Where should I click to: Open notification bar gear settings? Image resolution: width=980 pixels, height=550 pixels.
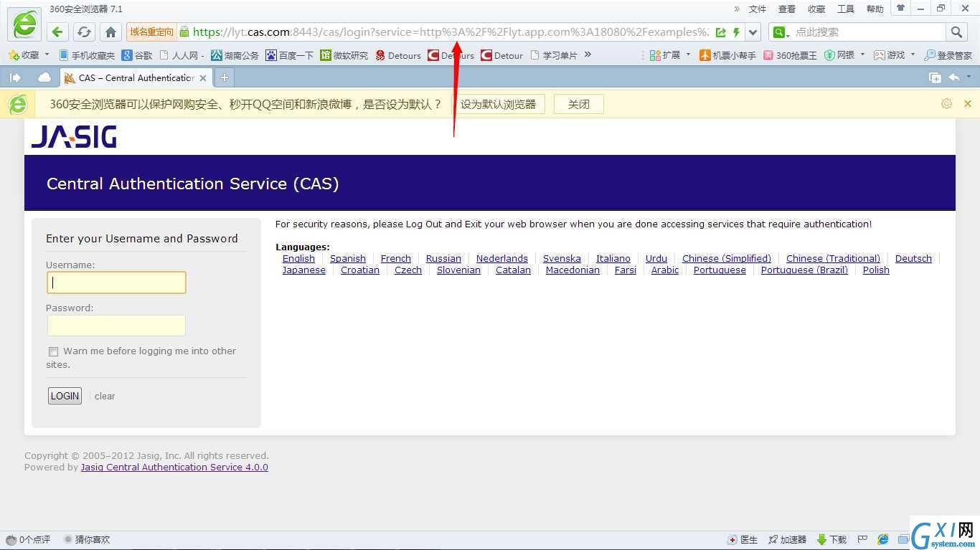[x=946, y=104]
